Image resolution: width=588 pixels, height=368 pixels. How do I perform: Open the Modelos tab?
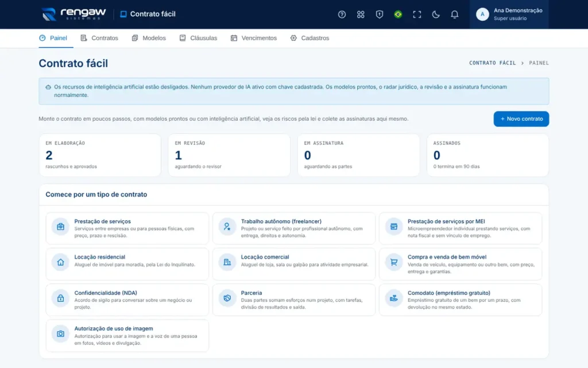click(x=149, y=38)
